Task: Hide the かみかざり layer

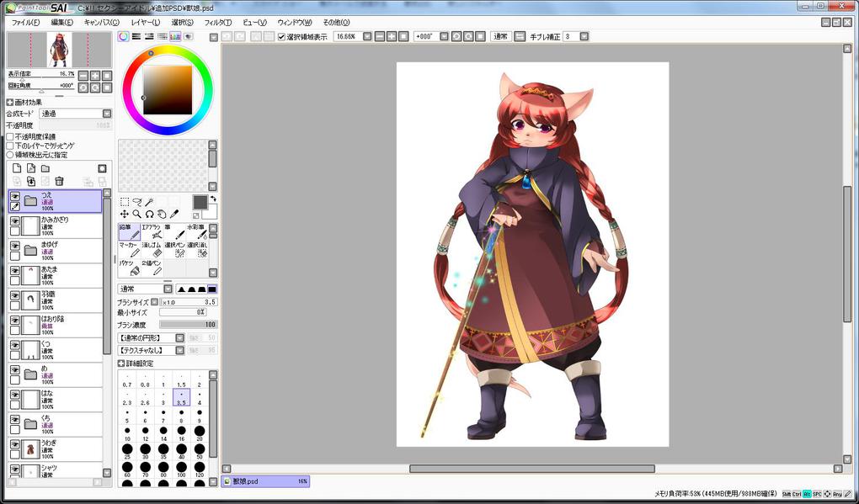Action: pos(15,221)
